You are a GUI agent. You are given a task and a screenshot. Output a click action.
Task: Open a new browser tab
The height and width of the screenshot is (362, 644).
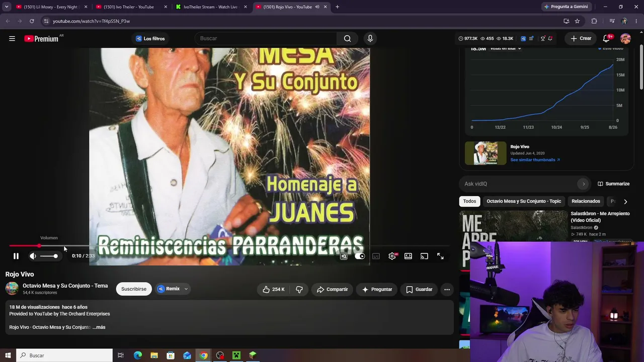point(337,7)
